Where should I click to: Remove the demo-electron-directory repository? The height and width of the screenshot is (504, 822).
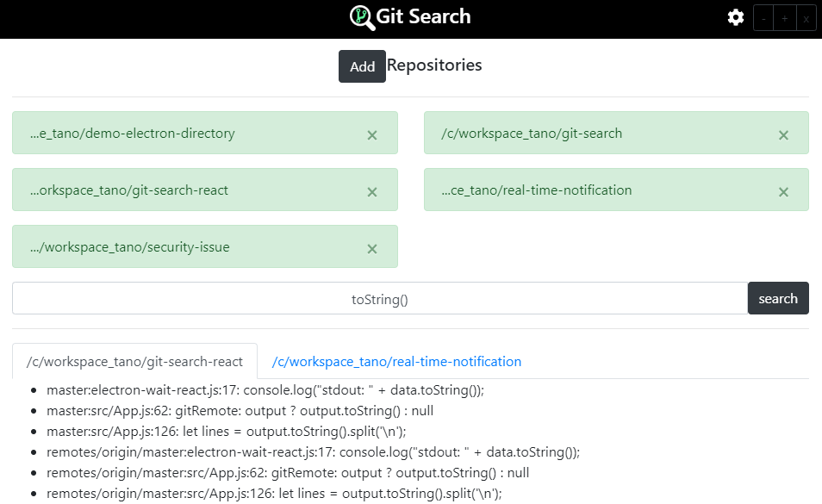pyautogui.click(x=371, y=134)
